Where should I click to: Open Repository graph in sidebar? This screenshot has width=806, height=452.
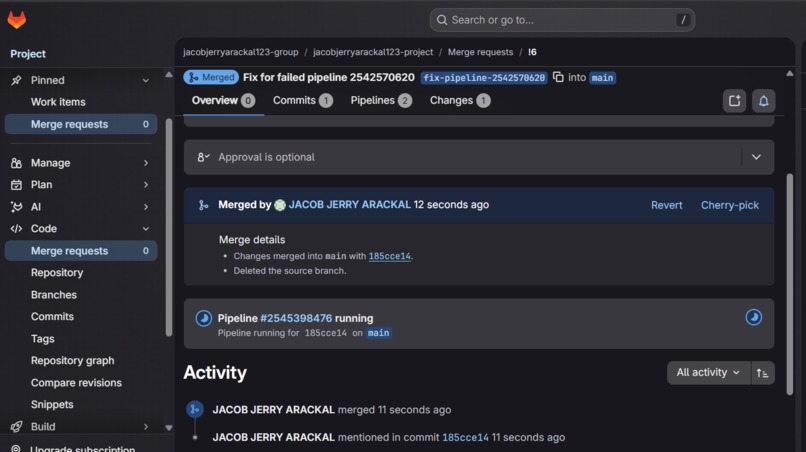pos(72,360)
